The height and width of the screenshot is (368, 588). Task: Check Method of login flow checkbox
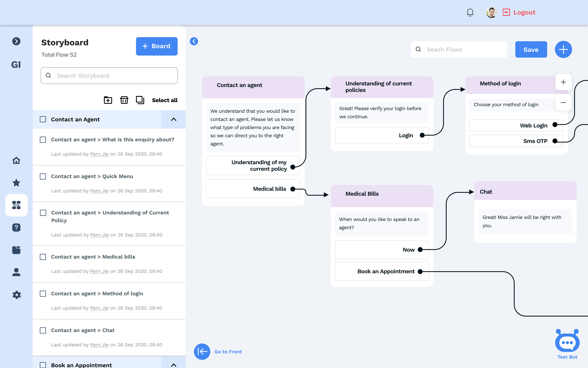pyautogui.click(x=43, y=294)
